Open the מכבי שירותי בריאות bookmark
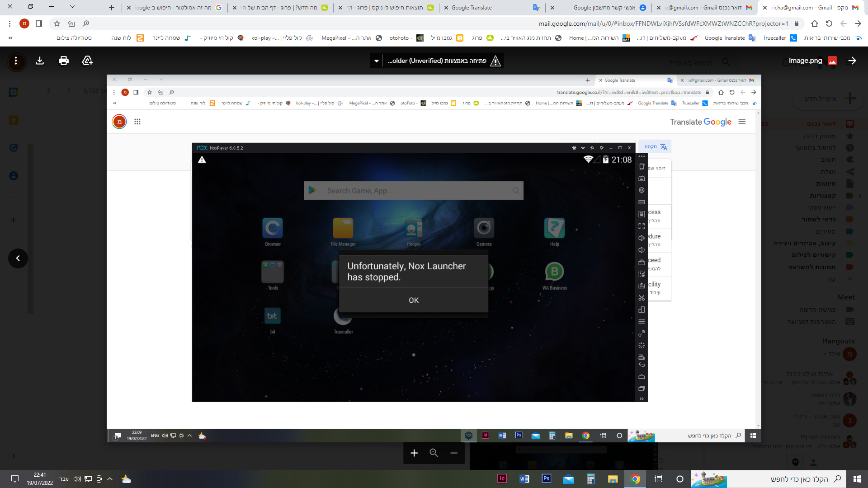The height and width of the screenshot is (488, 868). tap(833, 38)
